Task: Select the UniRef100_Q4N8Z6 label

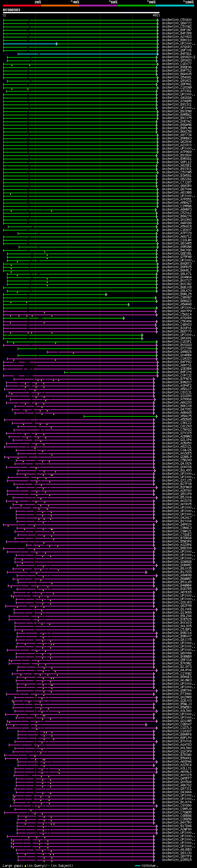Action: click(x=176, y=352)
